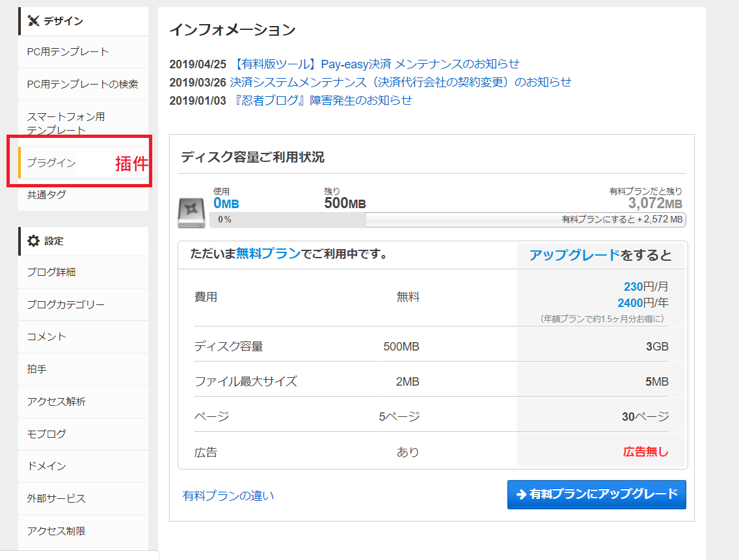Select PC用テンプレートの検索 menu entry
739x560 pixels.
click(82, 84)
